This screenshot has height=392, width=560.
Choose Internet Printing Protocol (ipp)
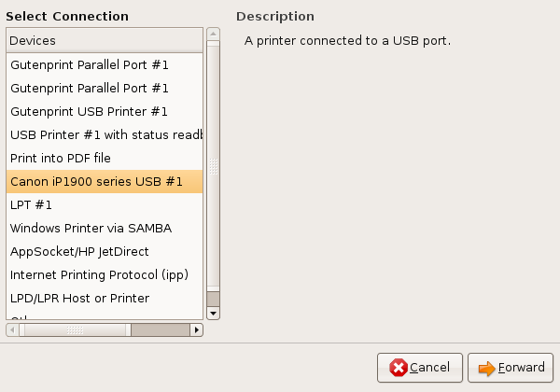[x=99, y=274]
